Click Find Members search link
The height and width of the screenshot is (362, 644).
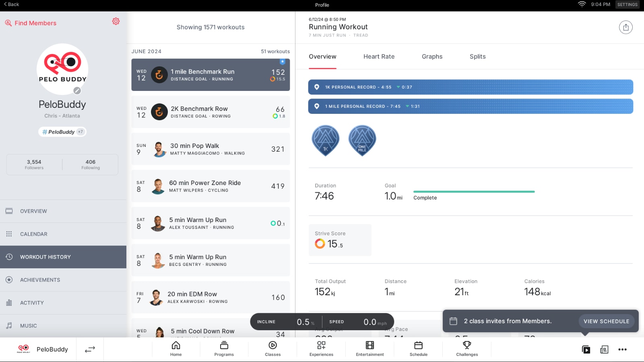click(x=31, y=23)
